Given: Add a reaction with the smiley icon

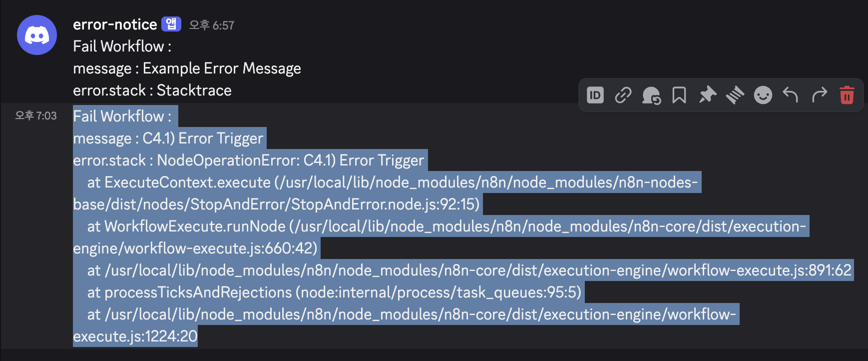Looking at the screenshot, I should 763,95.
